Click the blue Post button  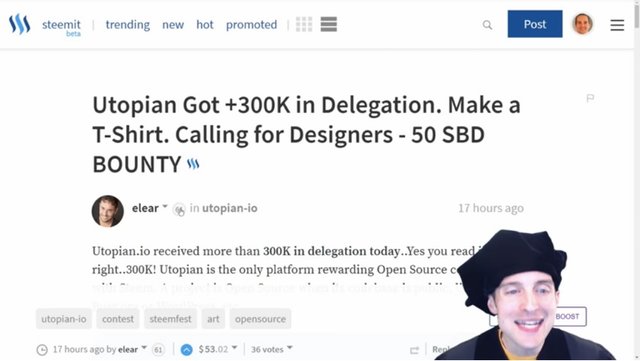point(535,24)
